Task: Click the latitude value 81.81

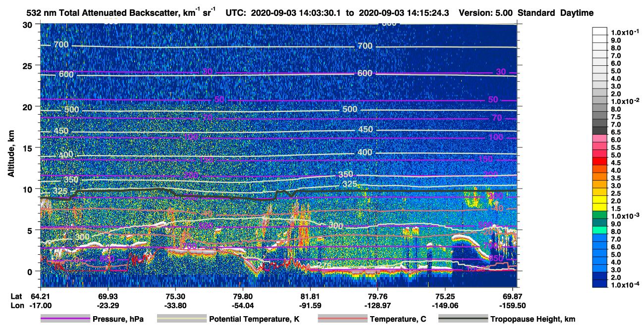Action: coord(310,296)
